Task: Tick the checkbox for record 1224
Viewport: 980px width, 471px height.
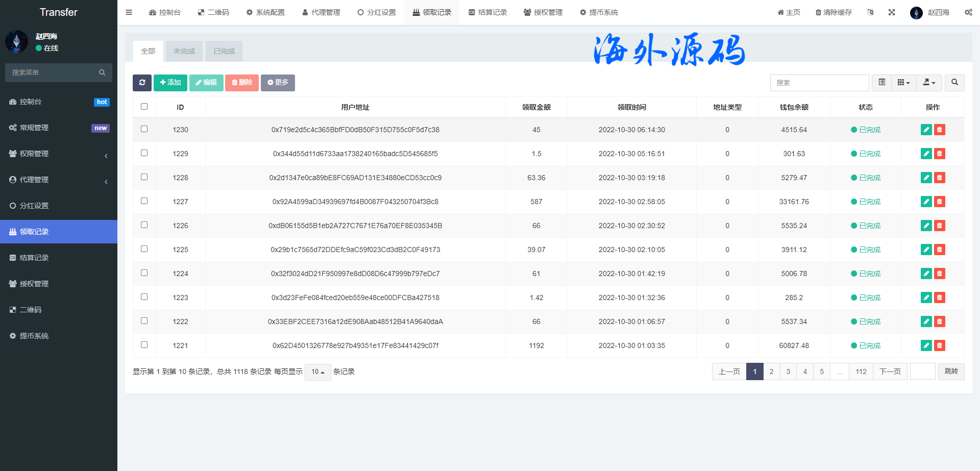Action: [144, 273]
